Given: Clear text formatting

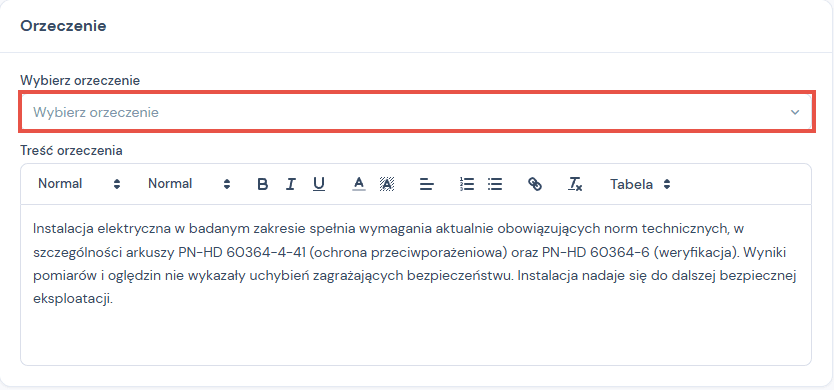Looking at the screenshot, I should 575,184.
